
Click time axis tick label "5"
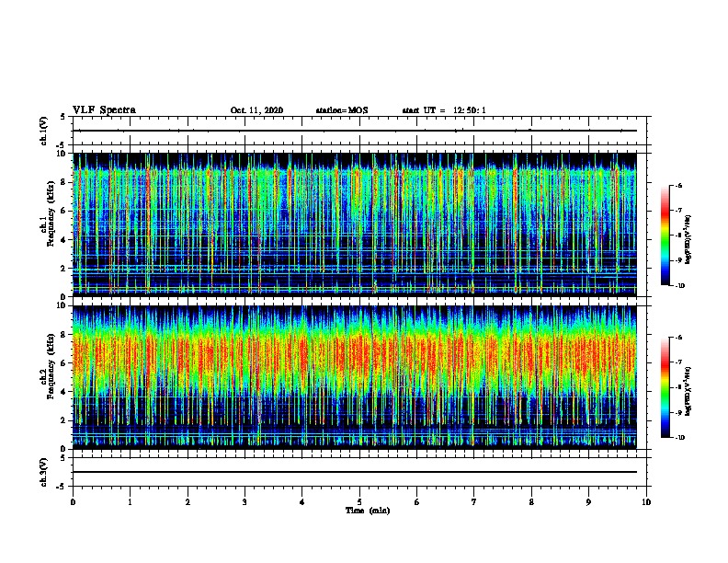click(359, 502)
